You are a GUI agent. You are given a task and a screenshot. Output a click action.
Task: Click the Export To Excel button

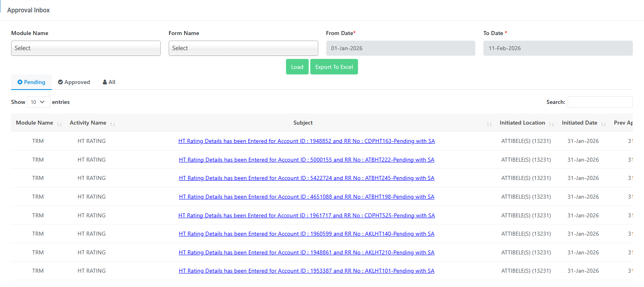coord(334,67)
